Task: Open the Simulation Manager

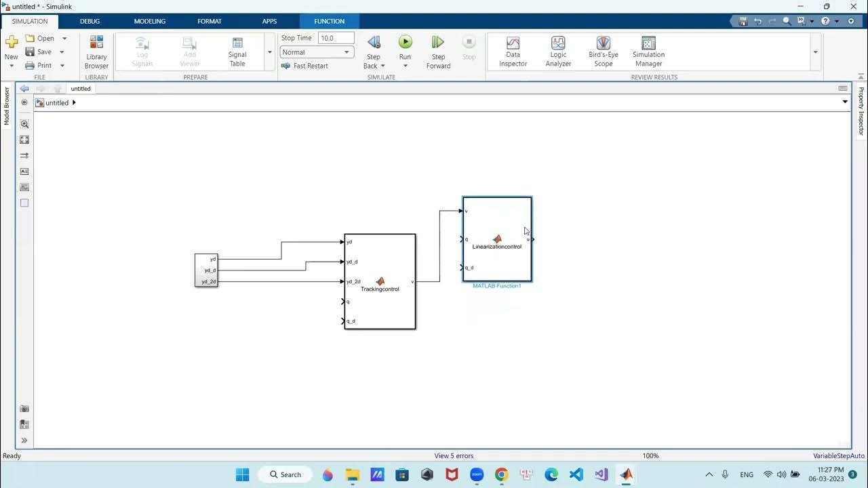Action: tap(648, 52)
